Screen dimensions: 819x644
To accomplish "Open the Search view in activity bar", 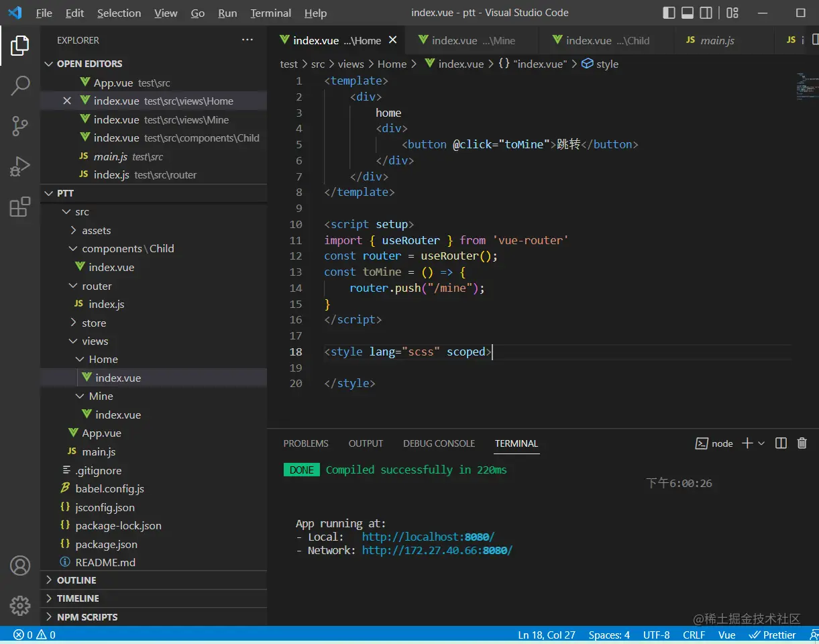I will click(20, 85).
